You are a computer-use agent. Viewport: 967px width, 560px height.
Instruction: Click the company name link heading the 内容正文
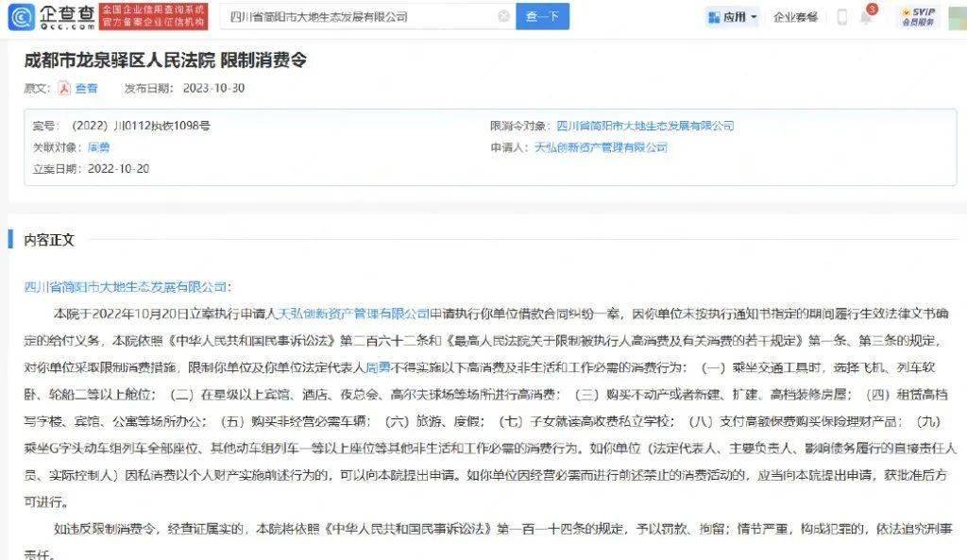(x=126, y=287)
